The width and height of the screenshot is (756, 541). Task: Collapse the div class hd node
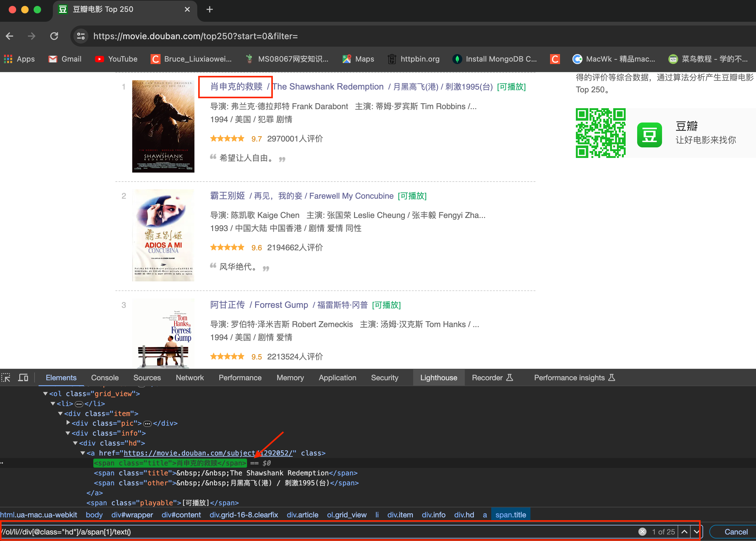(75, 443)
